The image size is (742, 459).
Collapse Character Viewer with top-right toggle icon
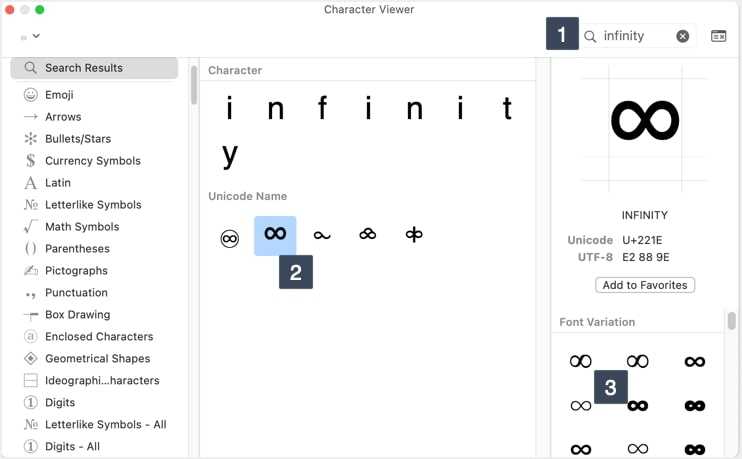point(718,36)
